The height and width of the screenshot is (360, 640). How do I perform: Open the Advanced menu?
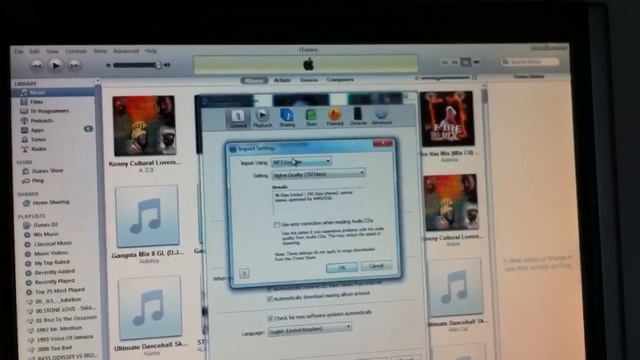click(126, 51)
